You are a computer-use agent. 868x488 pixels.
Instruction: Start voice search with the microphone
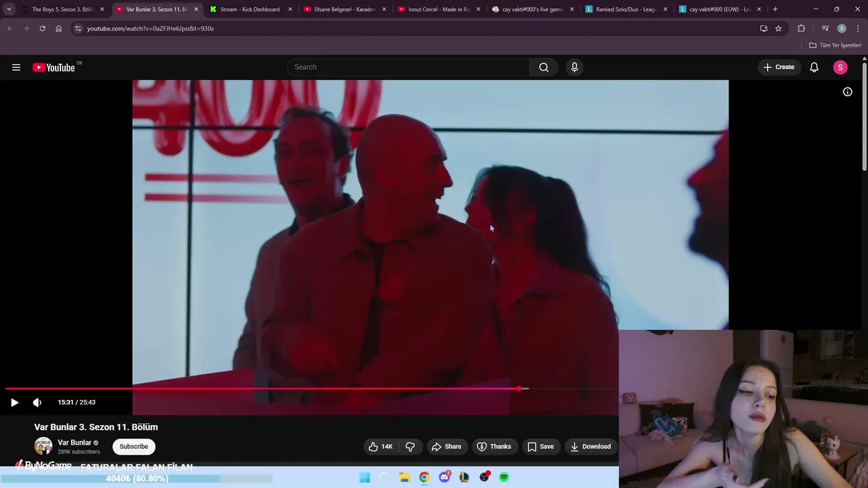click(574, 67)
